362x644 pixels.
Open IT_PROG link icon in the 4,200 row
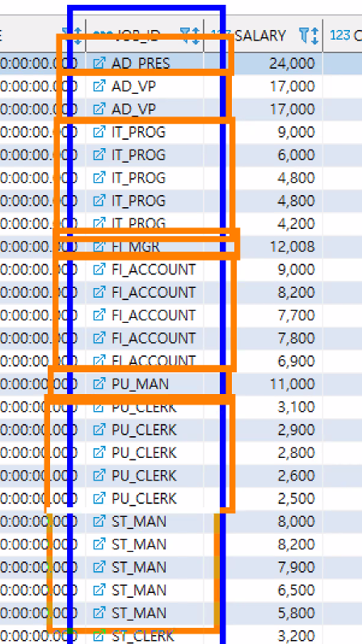tap(99, 223)
